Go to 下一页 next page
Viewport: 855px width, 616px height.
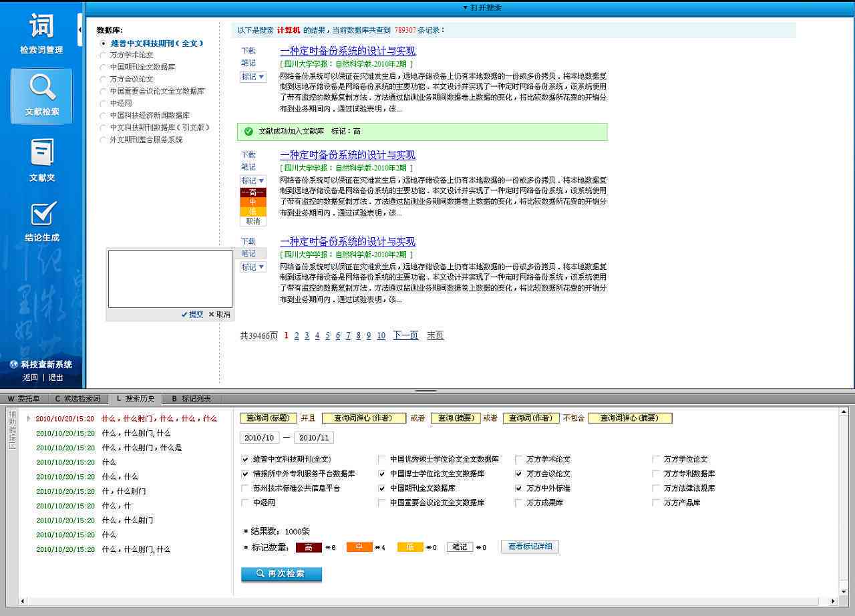tap(405, 335)
